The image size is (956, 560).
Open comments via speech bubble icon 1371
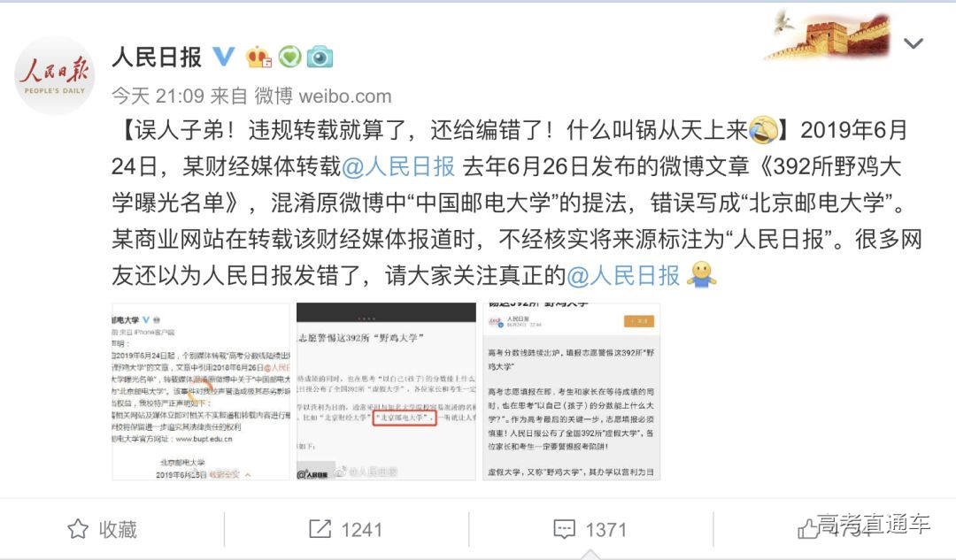tap(564, 529)
